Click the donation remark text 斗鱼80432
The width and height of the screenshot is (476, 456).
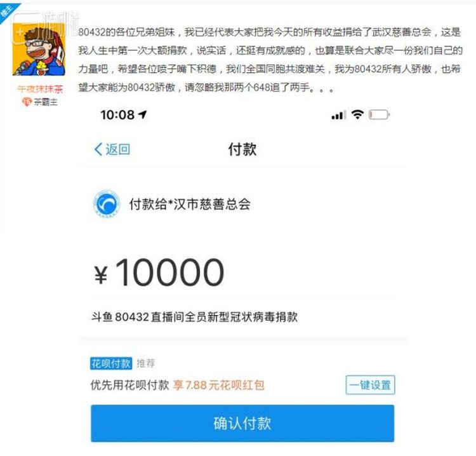tap(194, 317)
